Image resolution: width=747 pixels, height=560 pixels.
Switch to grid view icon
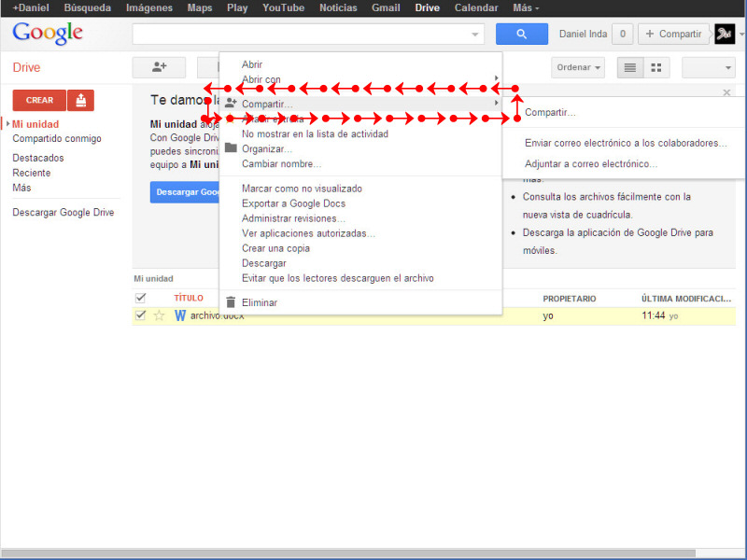(656, 67)
